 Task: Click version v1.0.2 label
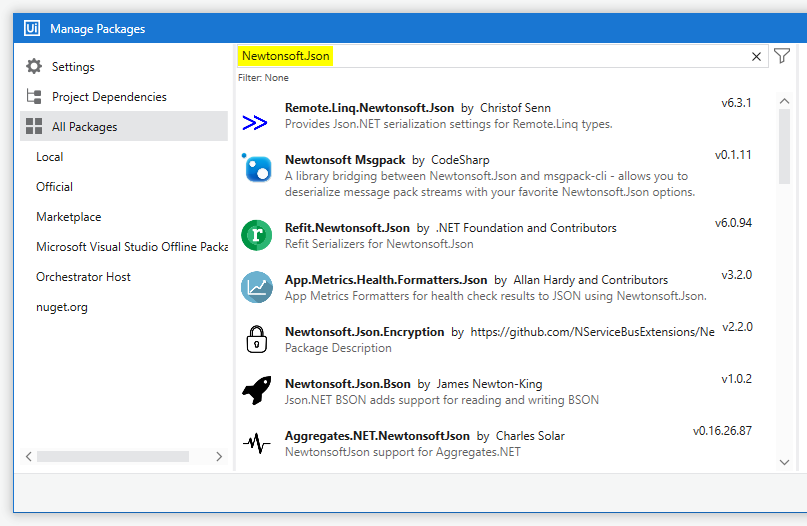(736, 379)
